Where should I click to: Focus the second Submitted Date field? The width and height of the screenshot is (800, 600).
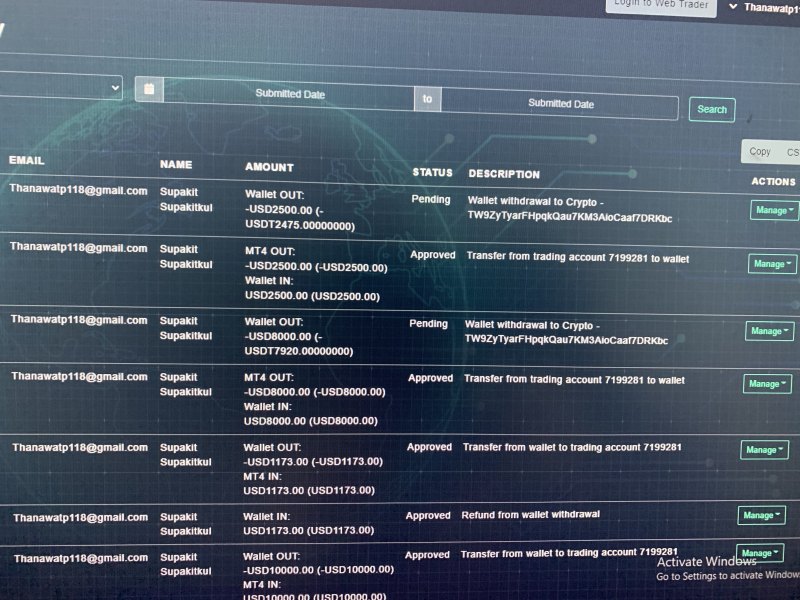(560, 104)
